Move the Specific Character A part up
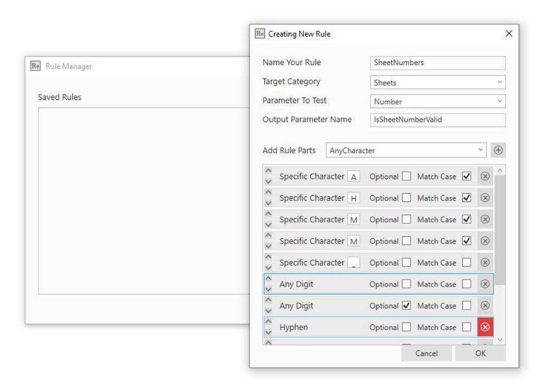 (268, 171)
